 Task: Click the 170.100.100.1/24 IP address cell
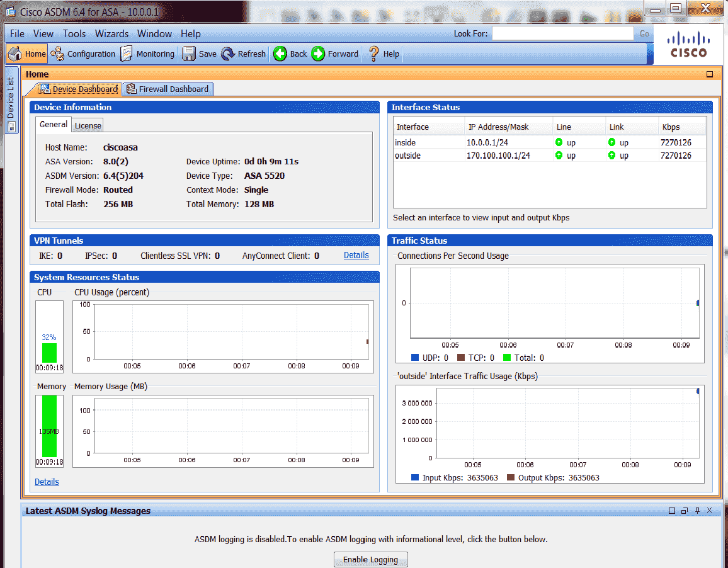498,156
